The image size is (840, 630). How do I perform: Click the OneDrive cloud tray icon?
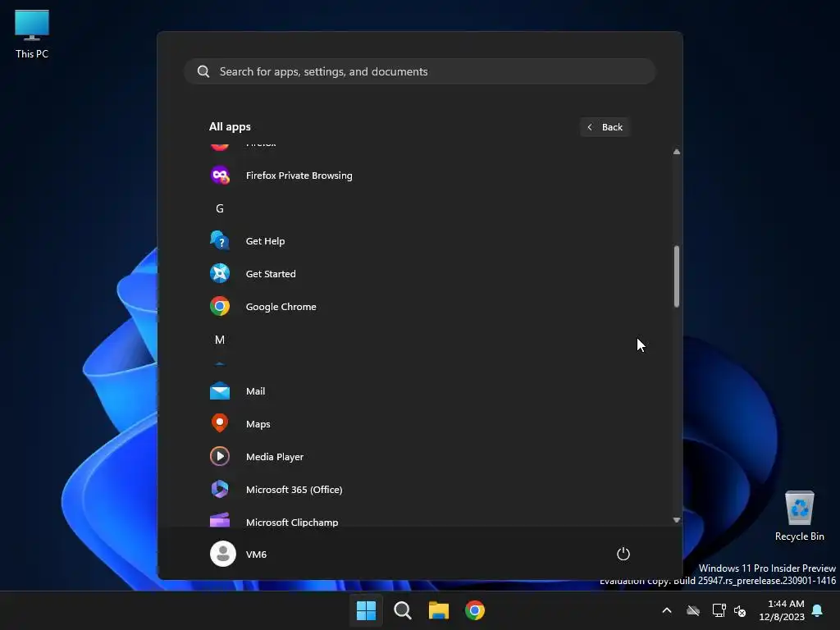pyautogui.click(x=693, y=610)
